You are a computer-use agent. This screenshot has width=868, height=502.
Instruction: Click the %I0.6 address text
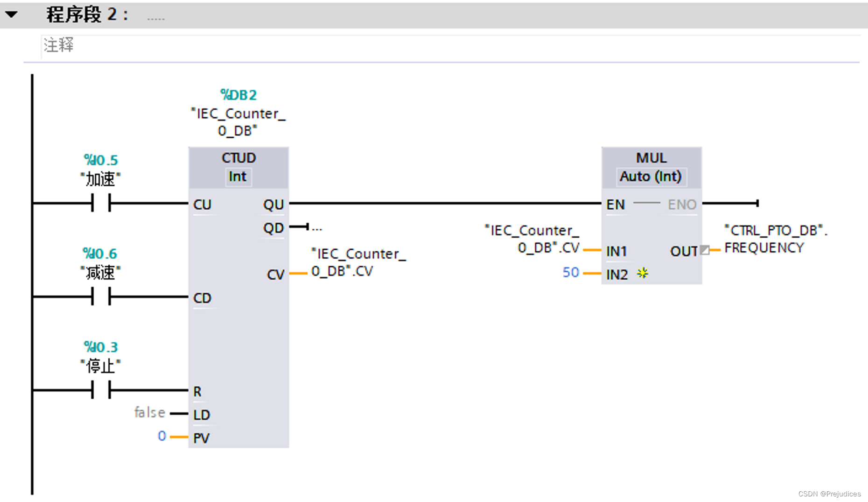(100, 254)
